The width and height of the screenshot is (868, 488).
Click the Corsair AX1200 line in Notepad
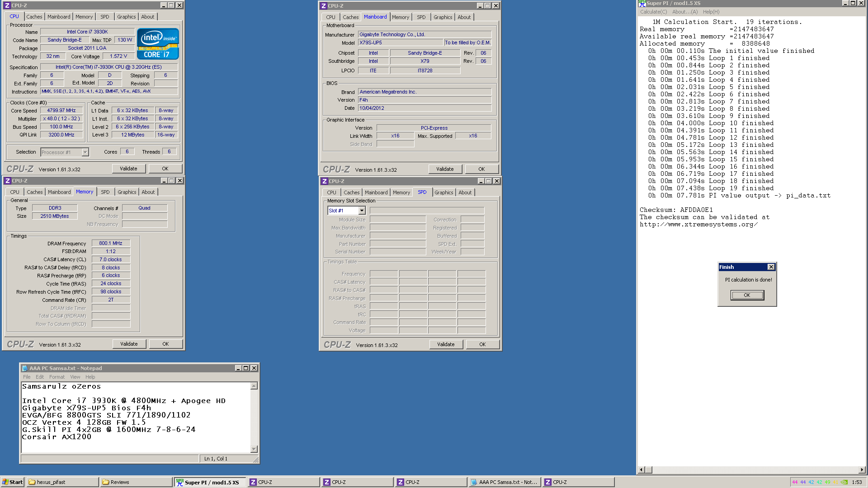click(57, 437)
